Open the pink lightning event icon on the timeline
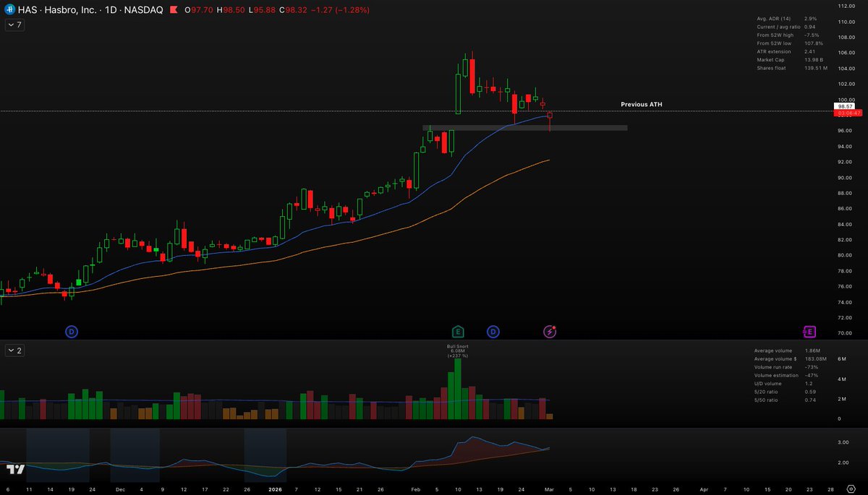This screenshot has width=868, height=495. (549, 331)
